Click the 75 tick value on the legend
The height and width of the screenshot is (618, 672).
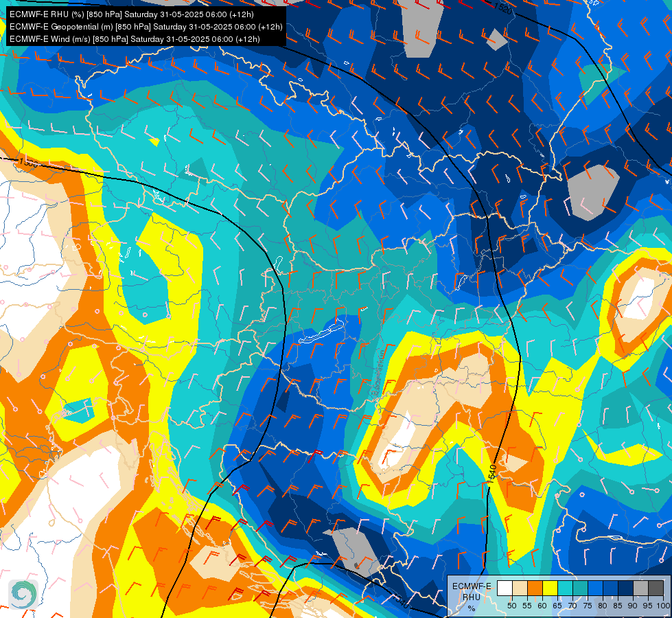pos(588,606)
